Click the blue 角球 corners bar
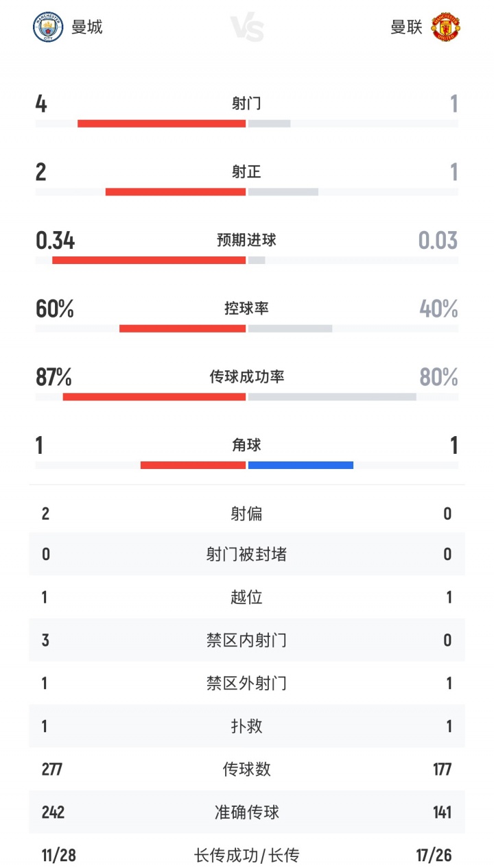494x868 pixels. tap(301, 465)
